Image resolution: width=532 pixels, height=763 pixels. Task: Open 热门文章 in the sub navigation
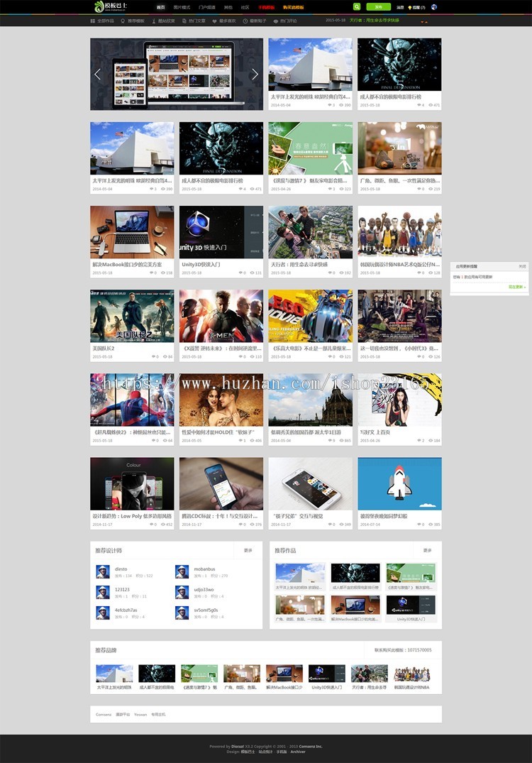tap(194, 21)
